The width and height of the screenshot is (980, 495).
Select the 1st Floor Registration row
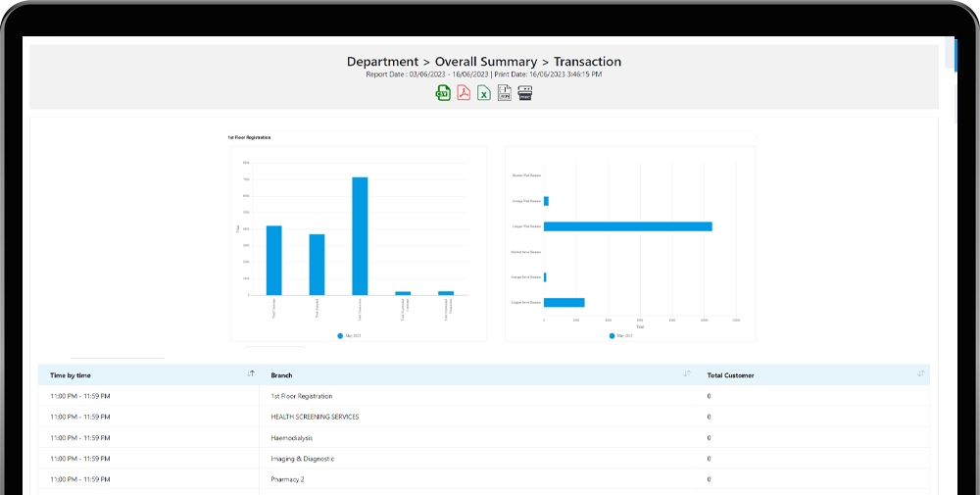[x=301, y=396]
